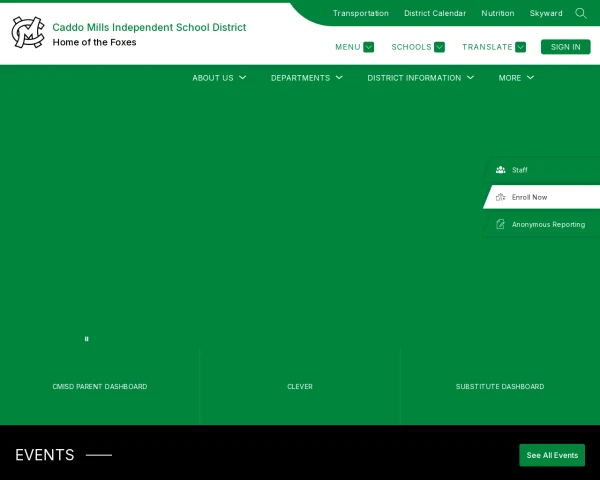Image resolution: width=600 pixels, height=480 pixels.
Task: Expand the About Us menu
Action: [x=219, y=78]
